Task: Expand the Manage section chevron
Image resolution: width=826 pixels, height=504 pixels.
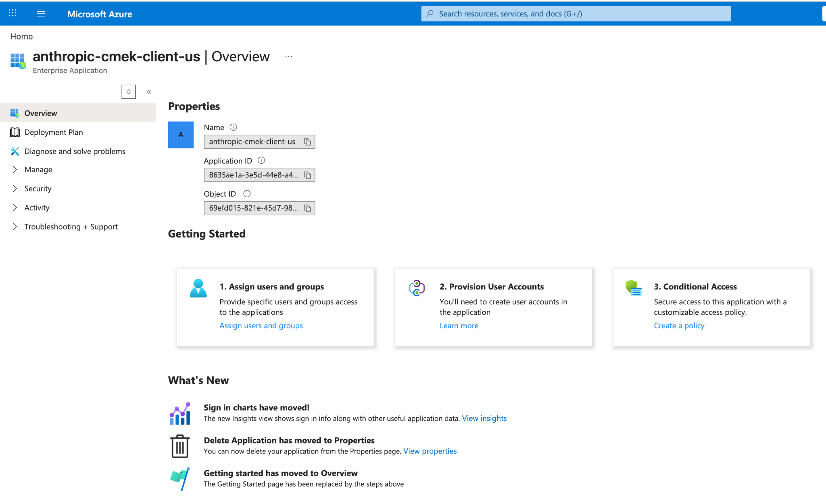Action: (15, 169)
